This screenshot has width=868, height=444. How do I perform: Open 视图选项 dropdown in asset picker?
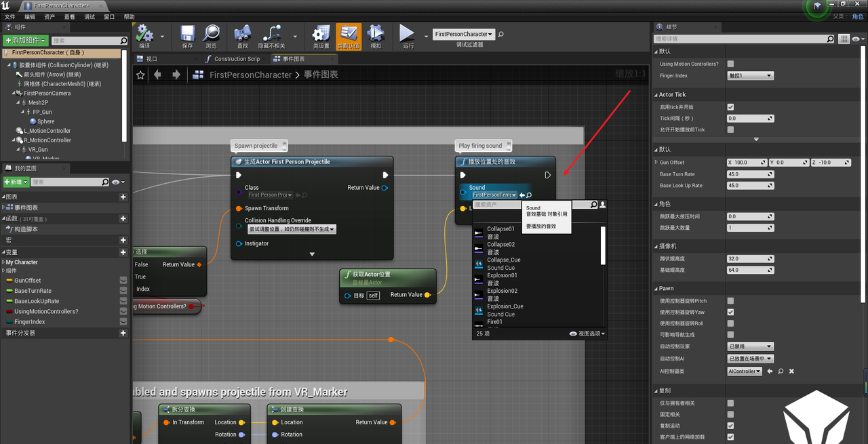[x=587, y=334]
